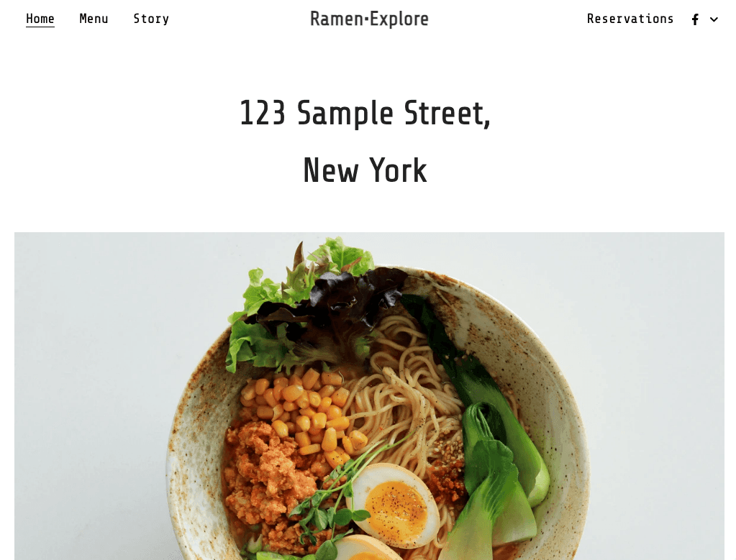Click the Ramen-Explore site title
The width and height of the screenshot is (736, 560).
coord(369,19)
